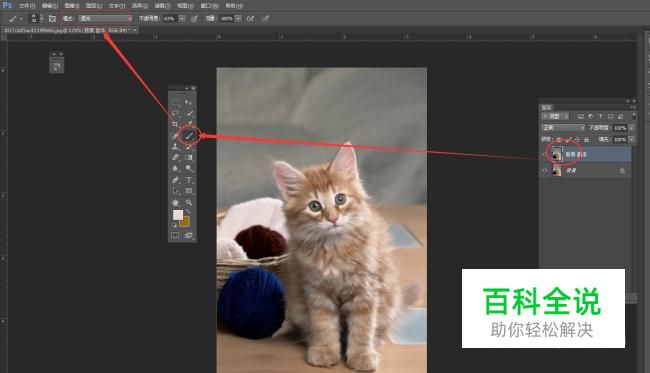Open the brush Mode dropdown in options bar
The image size is (650, 373).
(106, 19)
